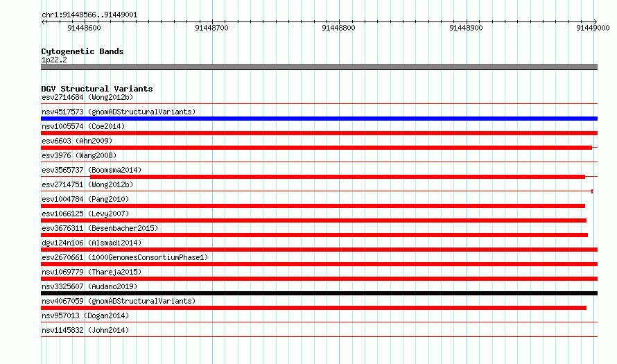Click the blue nsv4517573 variant bar

pos(319,119)
